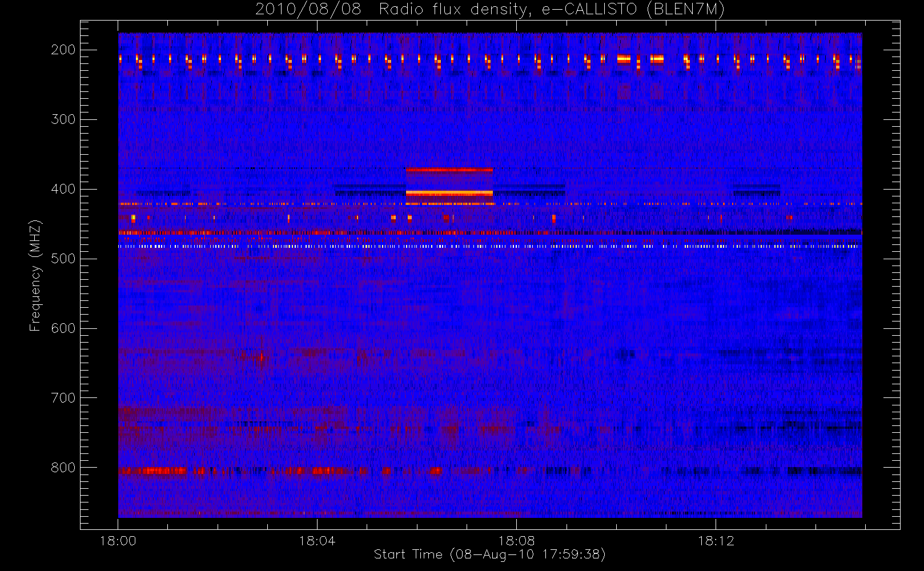The height and width of the screenshot is (571, 924).
Task: Click the 800 MHz frequency axis label
Action: click(x=63, y=468)
